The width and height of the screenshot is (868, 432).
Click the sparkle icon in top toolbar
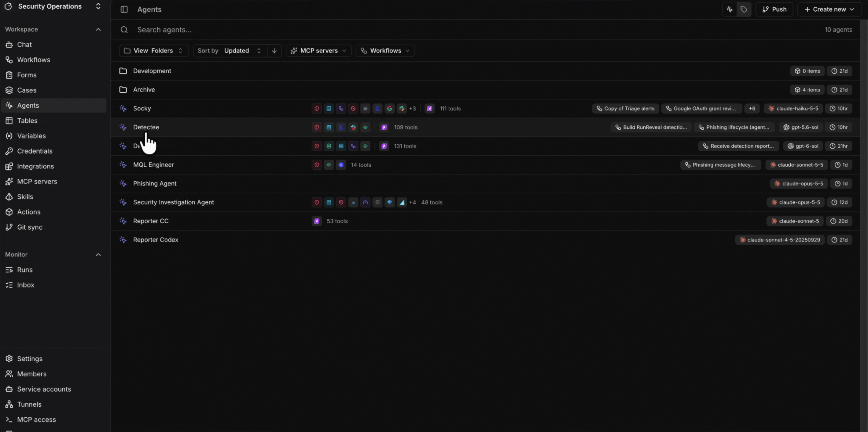[x=730, y=9]
